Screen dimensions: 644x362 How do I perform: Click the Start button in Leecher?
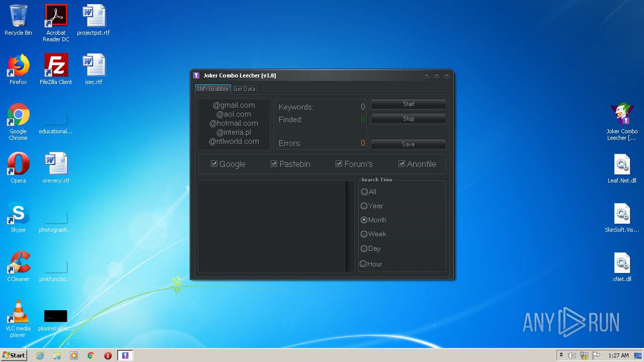pyautogui.click(x=409, y=104)
